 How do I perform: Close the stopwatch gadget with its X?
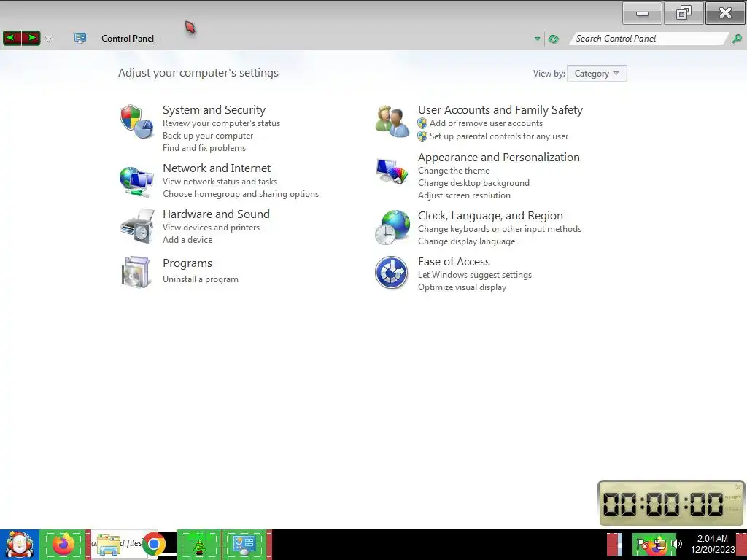pyautogui.click(x=738, y=486)
